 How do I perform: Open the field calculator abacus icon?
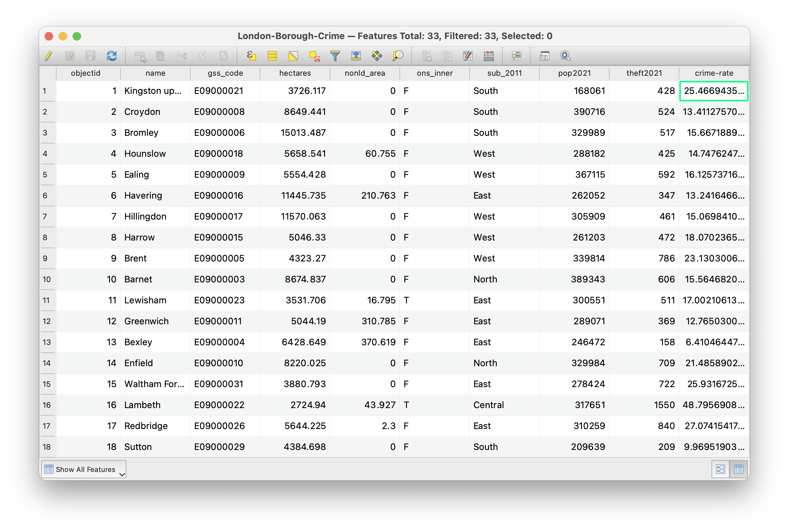(x=489, y=56)
